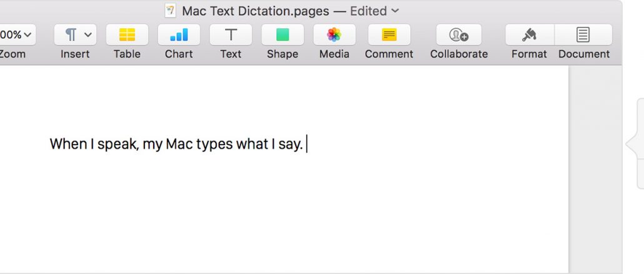Insert a chart using the Chart icon

click(179, 35)
